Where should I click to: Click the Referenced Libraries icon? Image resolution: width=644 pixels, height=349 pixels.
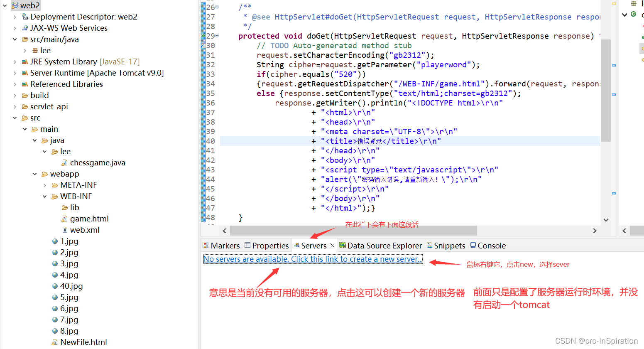pos(25,84)
